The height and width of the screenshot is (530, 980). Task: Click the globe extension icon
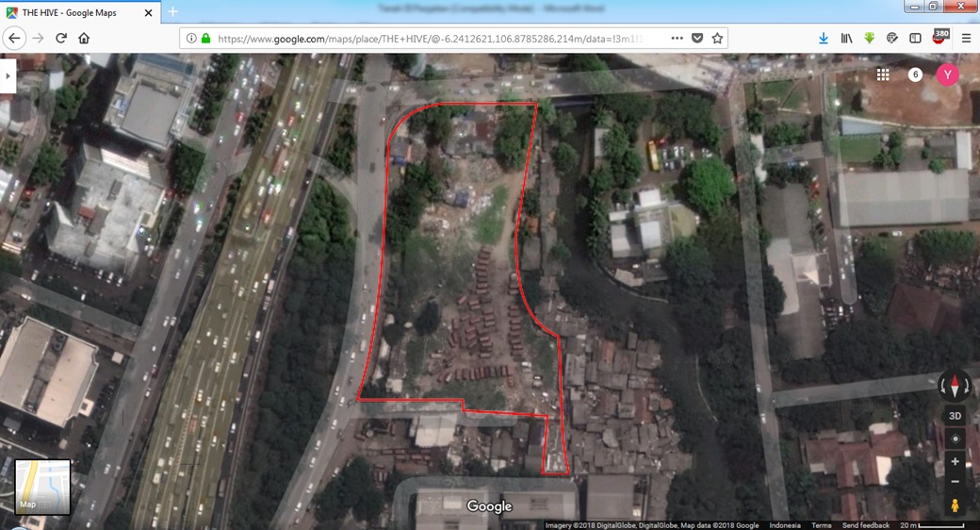[891, 38]
